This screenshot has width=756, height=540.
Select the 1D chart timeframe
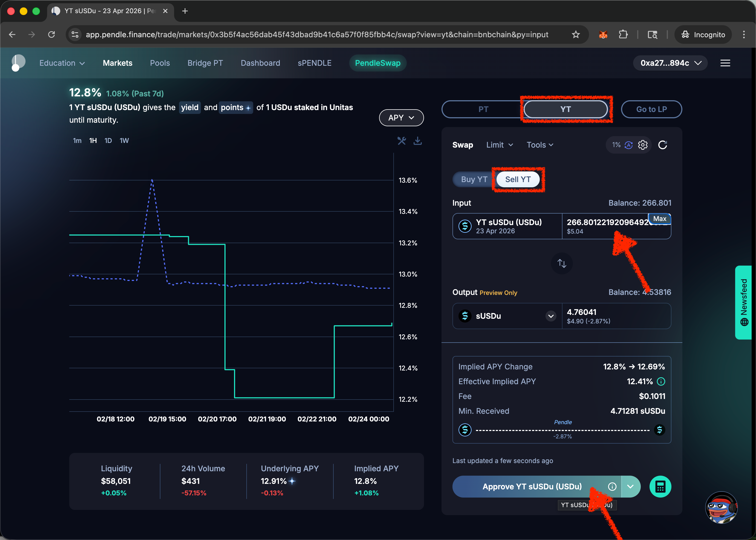[108, 141]
